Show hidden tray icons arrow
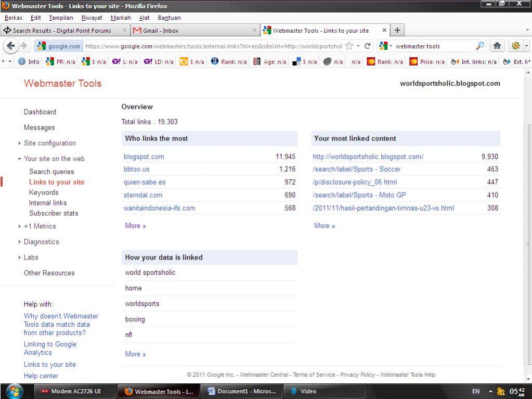The width and height of the screenshot is (532, 399). (x=490, y=391)
